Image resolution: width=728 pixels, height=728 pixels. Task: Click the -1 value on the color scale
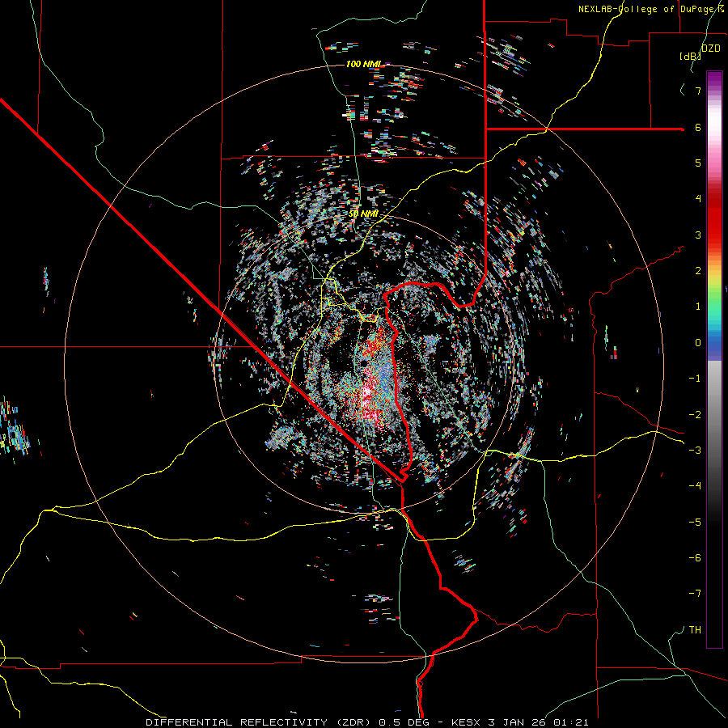pos(695,379)
